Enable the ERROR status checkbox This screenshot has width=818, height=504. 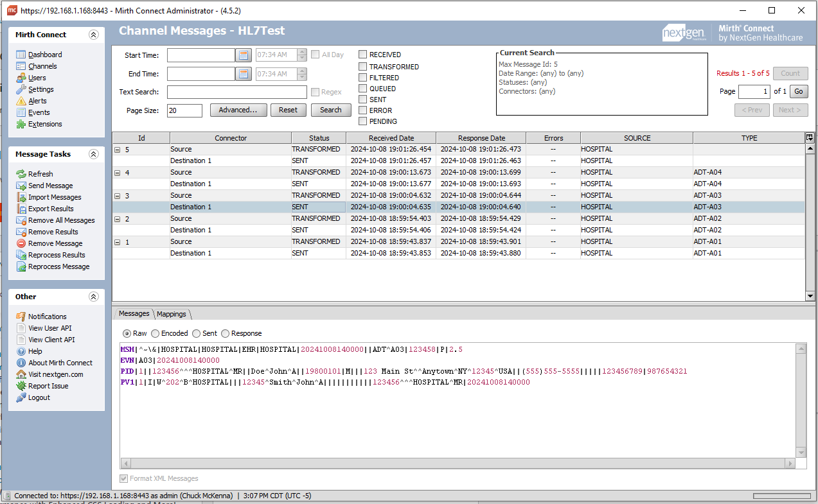(363, 110)
